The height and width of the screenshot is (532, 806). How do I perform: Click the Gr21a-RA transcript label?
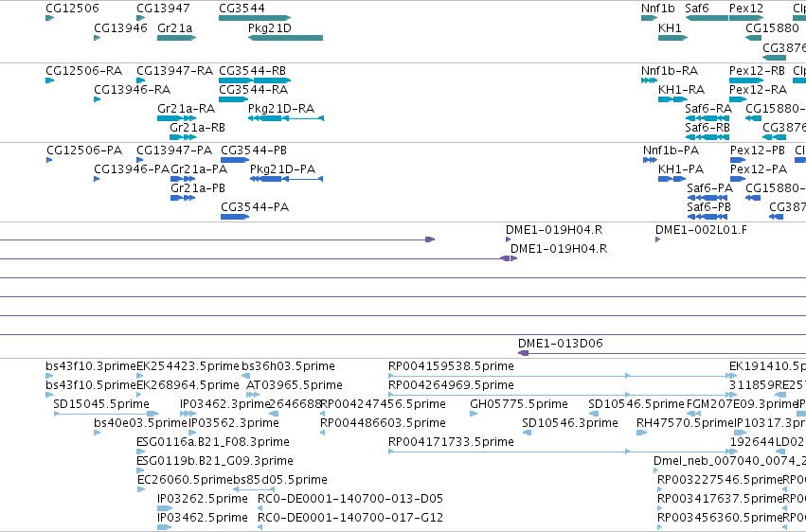tap(186, 108)
